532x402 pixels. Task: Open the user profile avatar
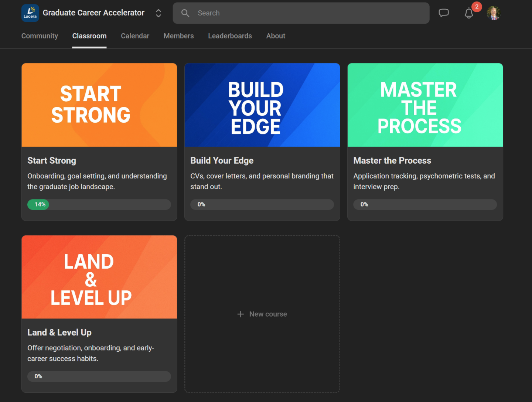[494, 13]
